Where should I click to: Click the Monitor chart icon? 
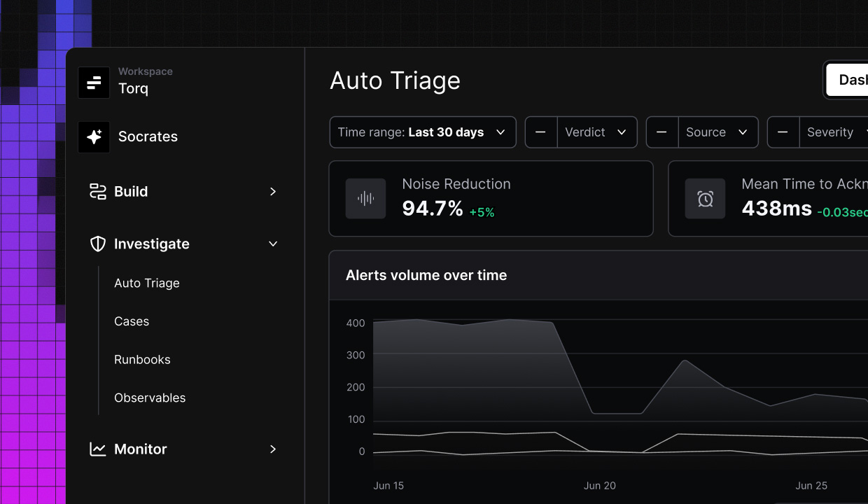pyautogui.click(x=98, y=449)
